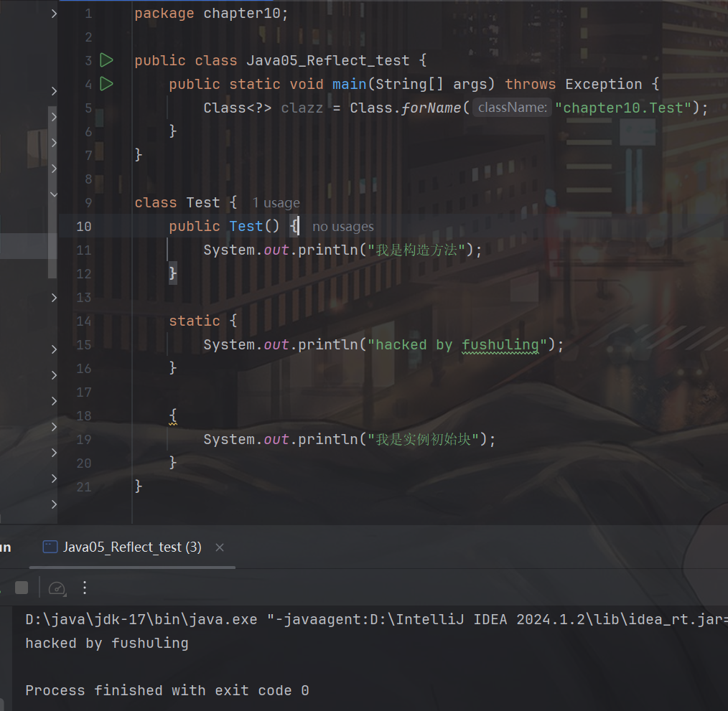728x711 pixels.
Task: Click run gutter icon beside class Java05_Reflect_test
Action: pos(106,60)
